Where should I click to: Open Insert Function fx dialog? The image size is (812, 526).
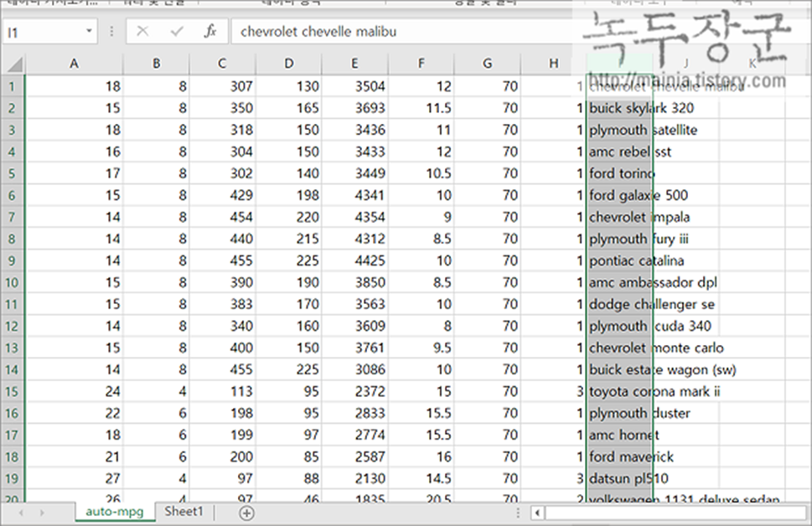pyautogui.click(x=209, y=32)
